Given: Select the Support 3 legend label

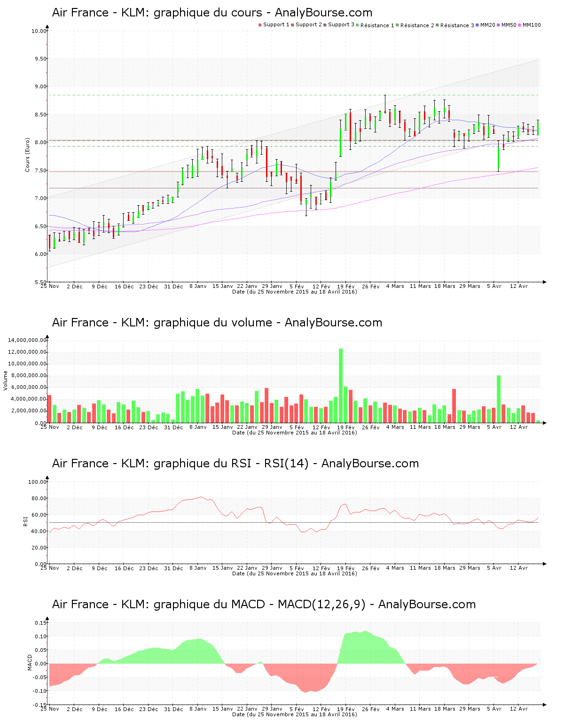Looking at the screenshot, I should 341,24.
